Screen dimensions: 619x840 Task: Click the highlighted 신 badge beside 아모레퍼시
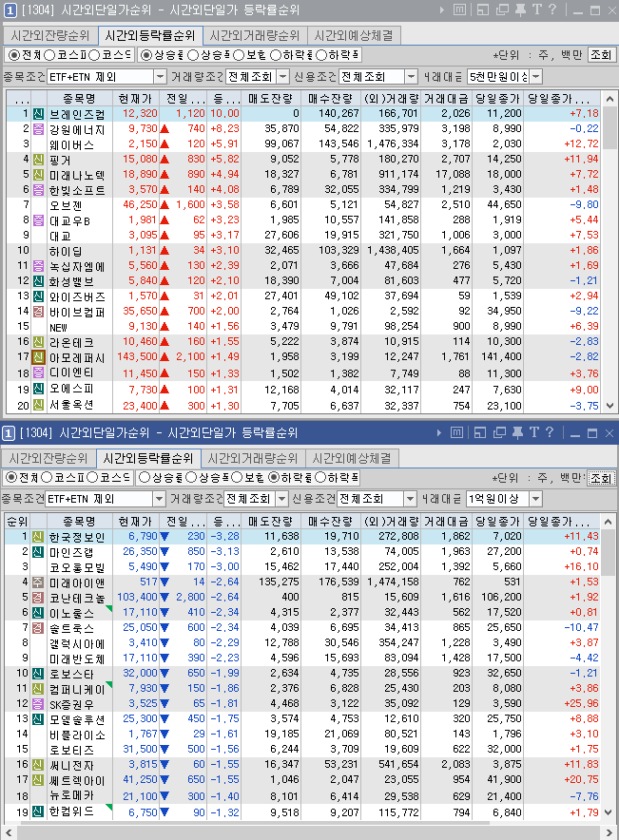38,356
